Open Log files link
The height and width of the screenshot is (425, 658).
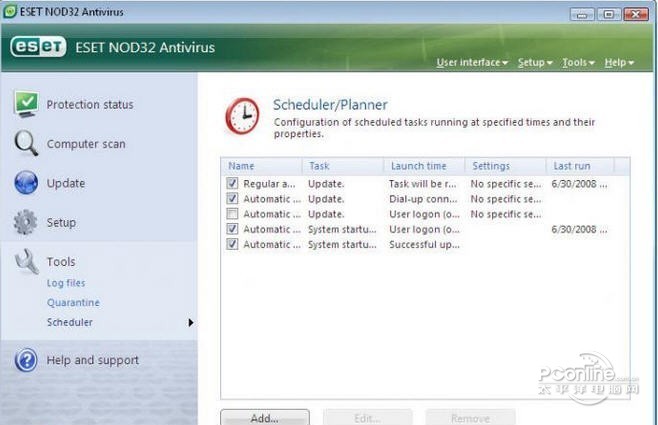(x=66, y=283)
